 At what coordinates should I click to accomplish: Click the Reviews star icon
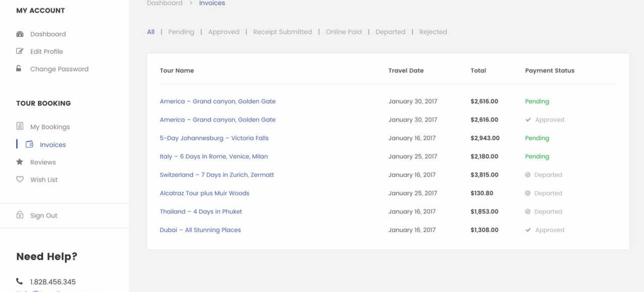(x=20, y=162)
